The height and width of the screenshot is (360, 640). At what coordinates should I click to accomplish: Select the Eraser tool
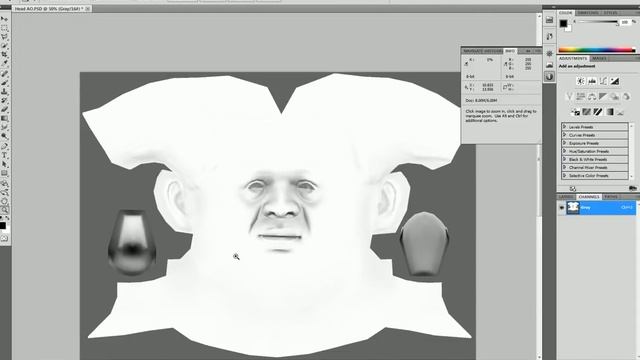(4, 109)
